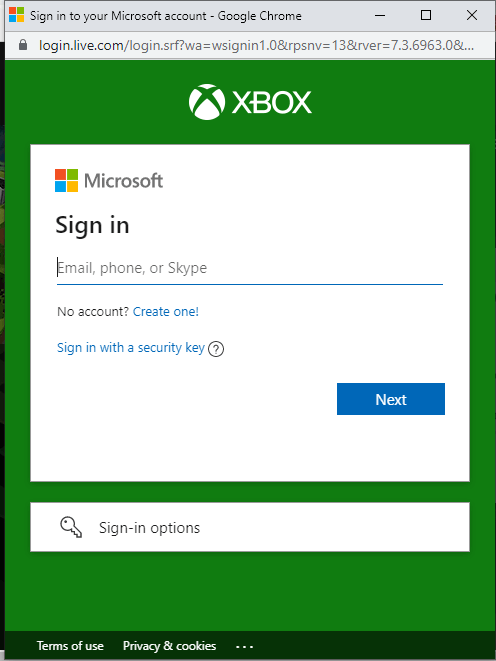
Task: Minimize the Chrome sign-in window
Action: tap(380, 16)
